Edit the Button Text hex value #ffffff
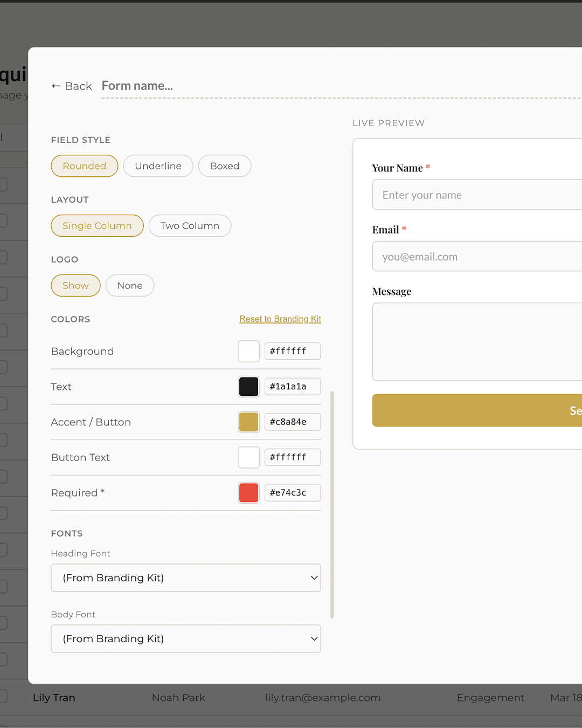The width and height of the screenshot is (582, 728). click(x=292, y=457)
